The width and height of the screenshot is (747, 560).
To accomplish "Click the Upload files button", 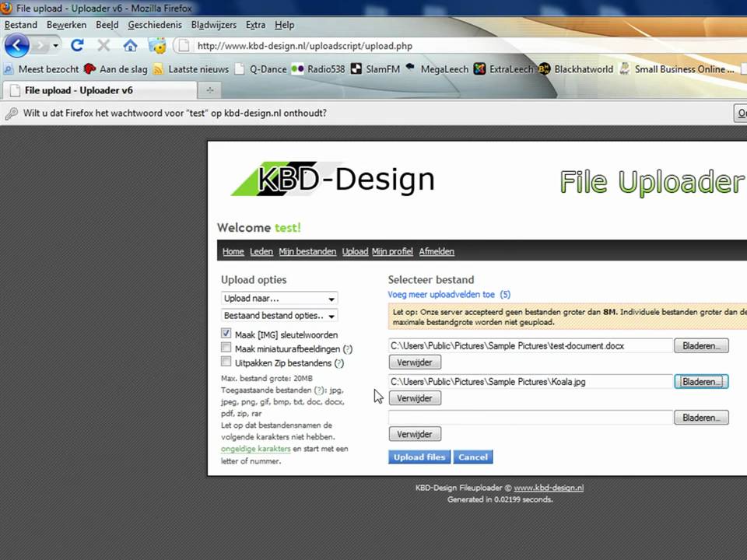I will [x=419, y=457].
